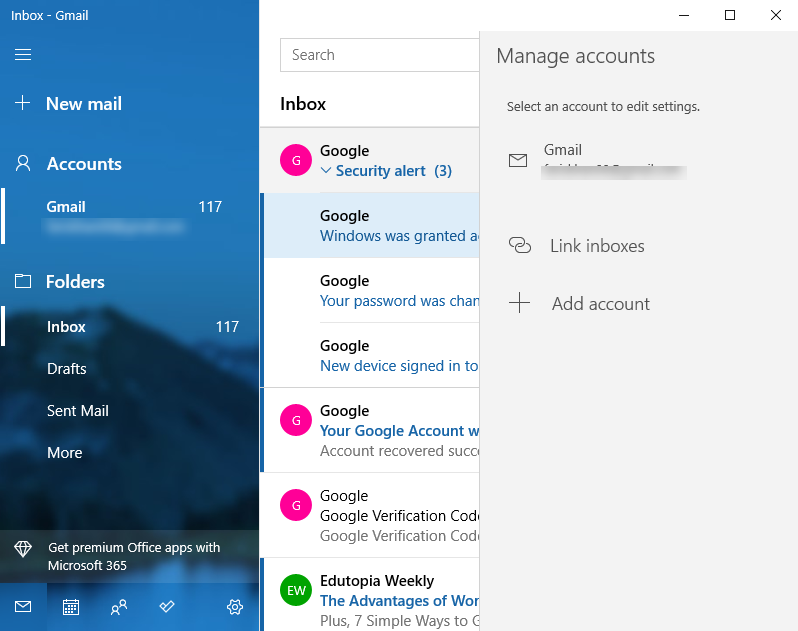Click Google avatar on Verification Code email

[296, 505]
